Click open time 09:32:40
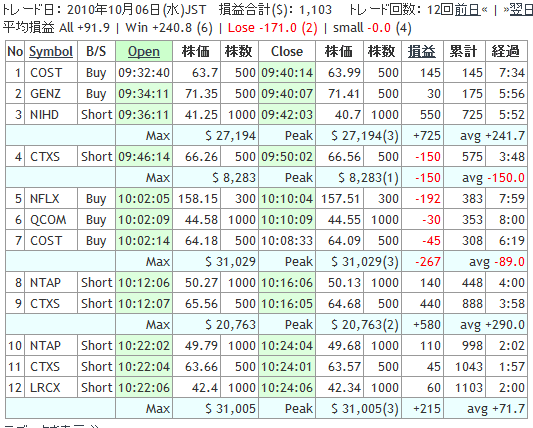The width and height of the screenshot is (533, 428). [144, 72]
